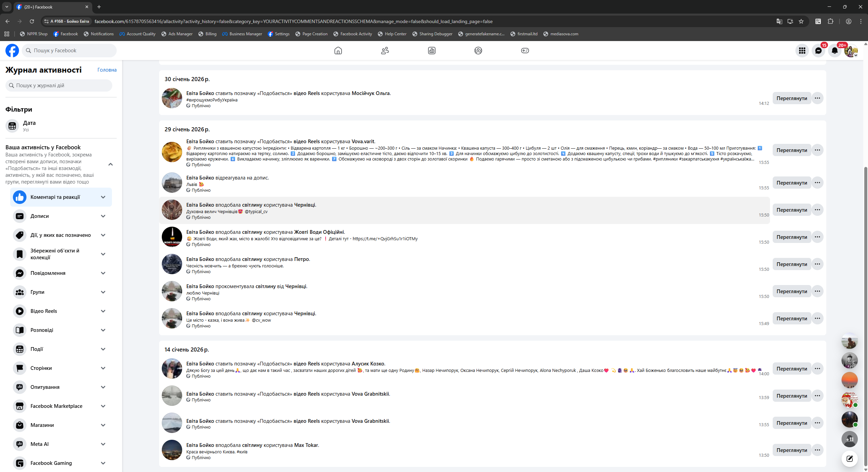The height and width of the screenshot is (472, 868).
Task: Go to Facebook Home feed icon
Action: [338, 51]
